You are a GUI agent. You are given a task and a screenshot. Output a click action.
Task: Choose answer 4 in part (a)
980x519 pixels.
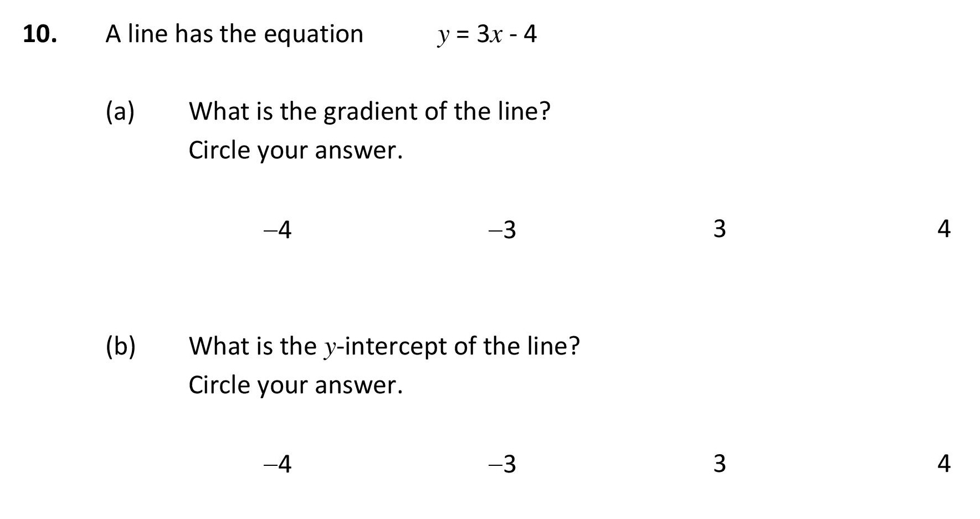(943, 229)
